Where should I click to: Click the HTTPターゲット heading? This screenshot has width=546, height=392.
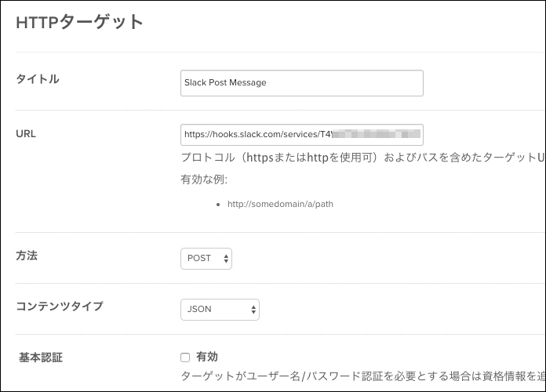[x=80, y=22]
